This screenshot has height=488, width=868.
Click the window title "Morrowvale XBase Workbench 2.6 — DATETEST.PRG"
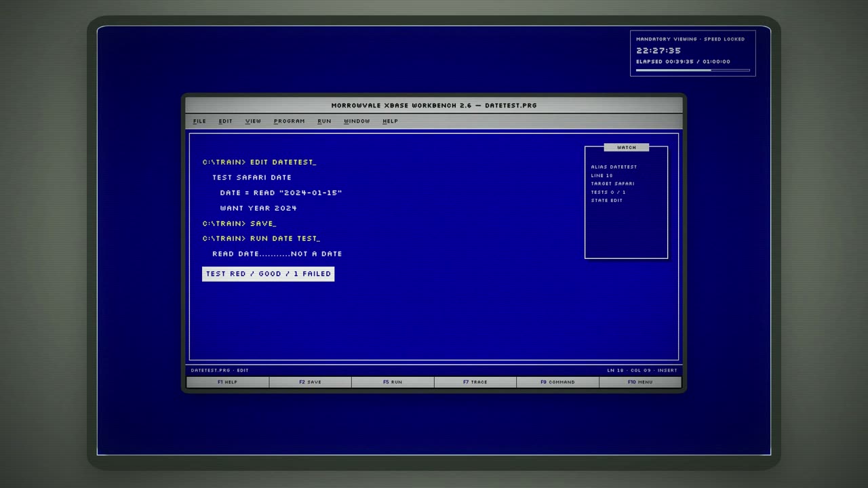[434, 105]
